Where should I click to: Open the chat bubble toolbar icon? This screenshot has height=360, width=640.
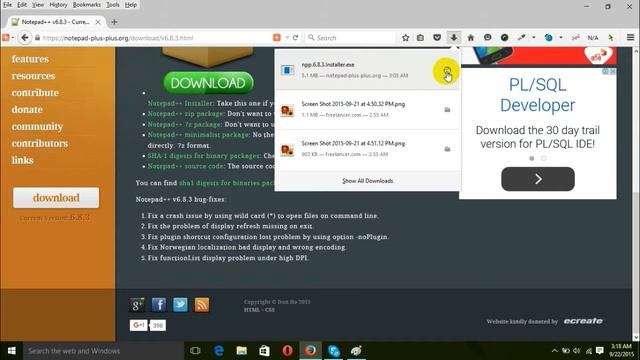click(x=487, y=38)
